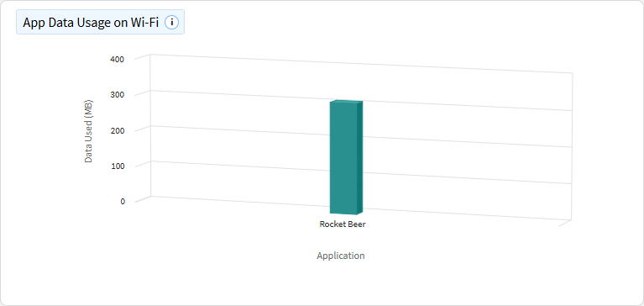Click the 400 y-axis tick label

(x=117, y=59)
